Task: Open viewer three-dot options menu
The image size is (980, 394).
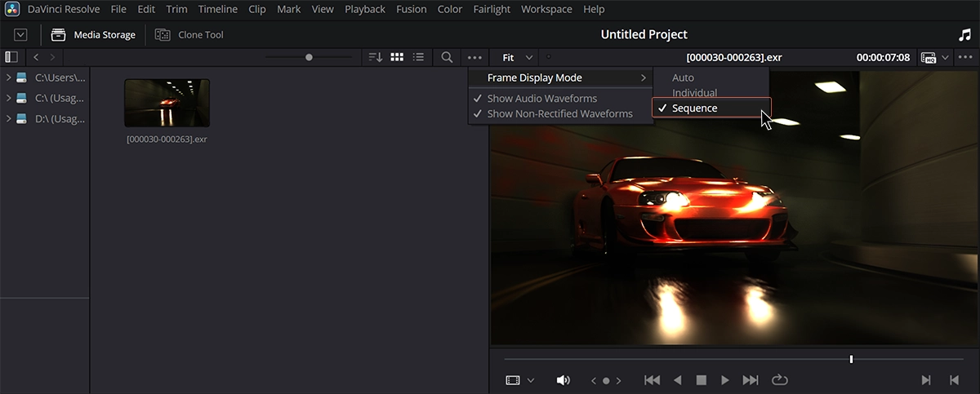Action: (965, 57)
